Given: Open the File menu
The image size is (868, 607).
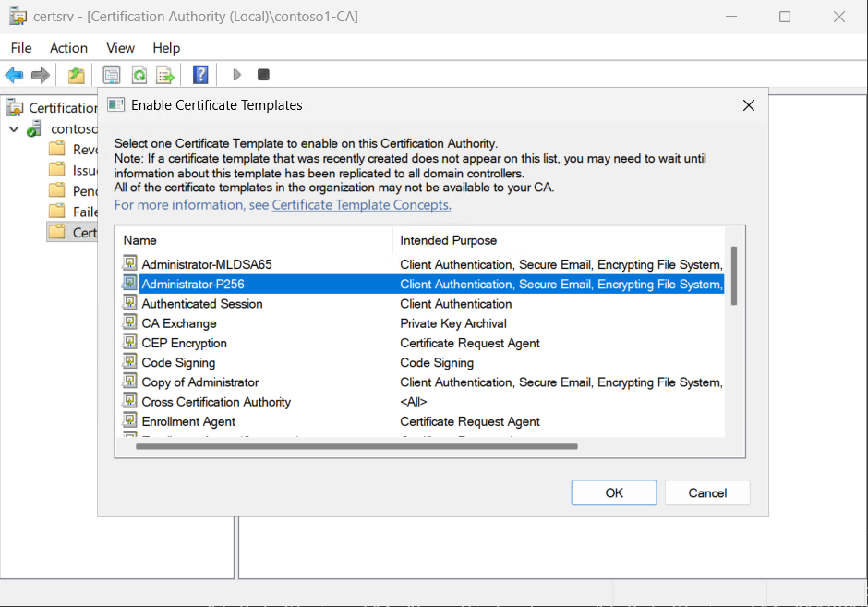Looking at the screenshot, I should click(x=21, y=48).
